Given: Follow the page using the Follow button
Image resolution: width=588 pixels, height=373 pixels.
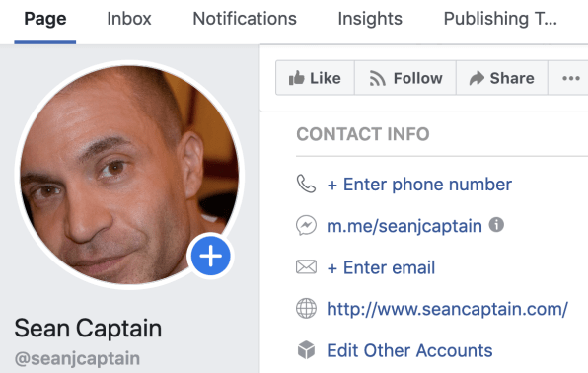Looking at the screenshot, I should coord(405,78).
